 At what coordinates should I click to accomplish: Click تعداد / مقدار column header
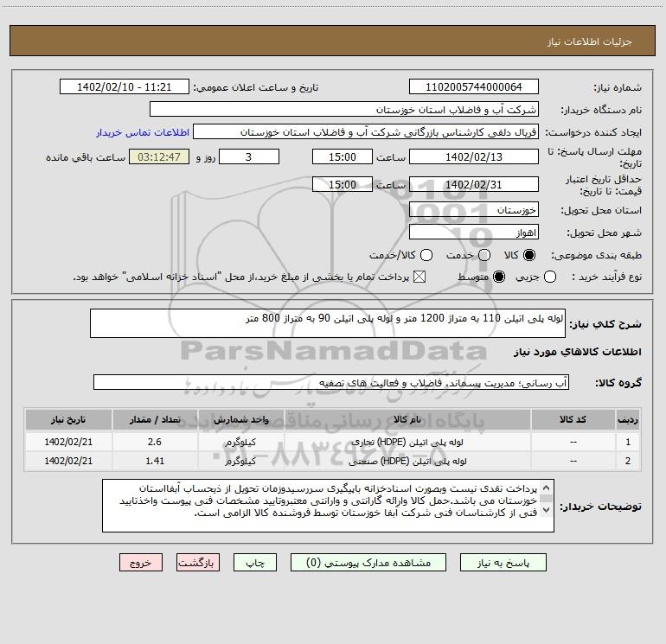click(x=155, y=419)
